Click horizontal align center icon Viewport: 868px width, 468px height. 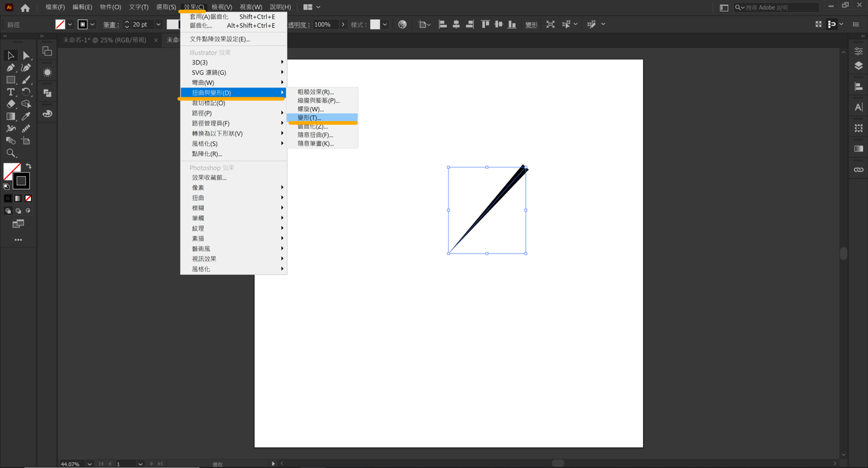tap(456, 24)
